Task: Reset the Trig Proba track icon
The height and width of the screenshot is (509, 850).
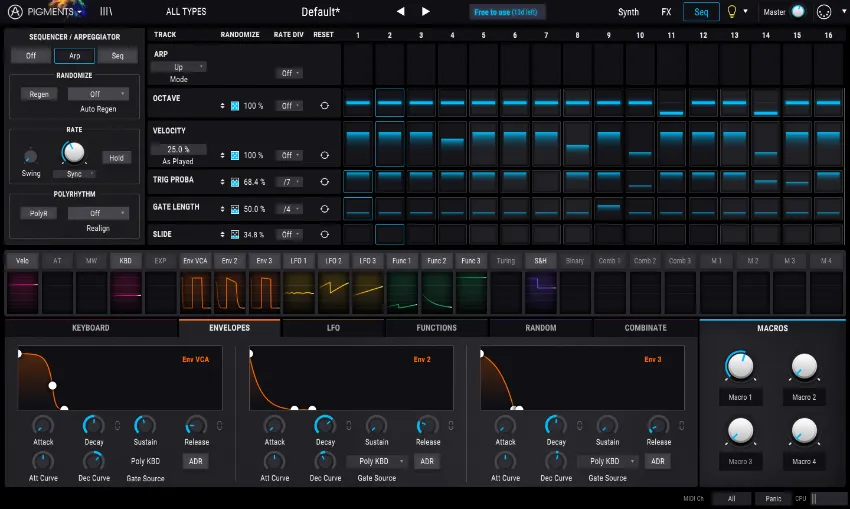Action: (x=324, y=182)
